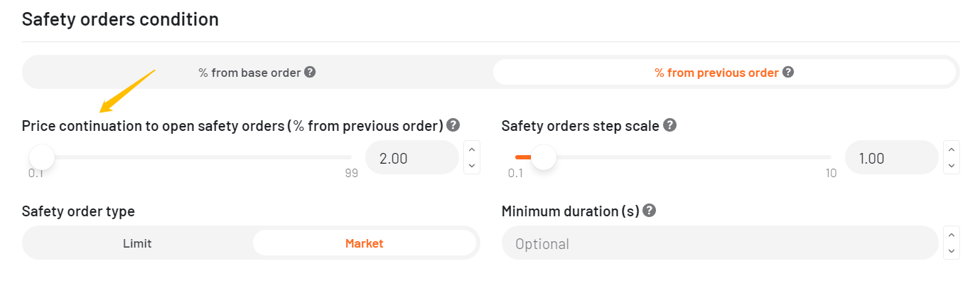Click the price continuation slider handle
Viewport: 980px width, 296px height.
pyautogui.click(x=42, y=157)
